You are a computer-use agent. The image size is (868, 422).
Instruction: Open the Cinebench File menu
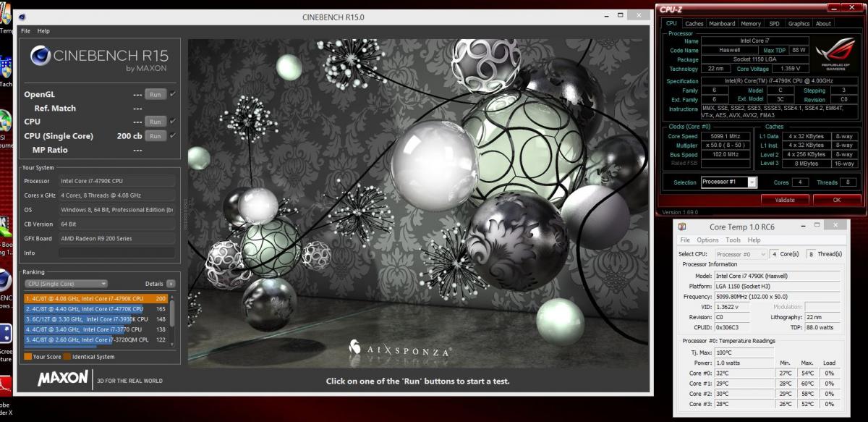coord(25,31)
